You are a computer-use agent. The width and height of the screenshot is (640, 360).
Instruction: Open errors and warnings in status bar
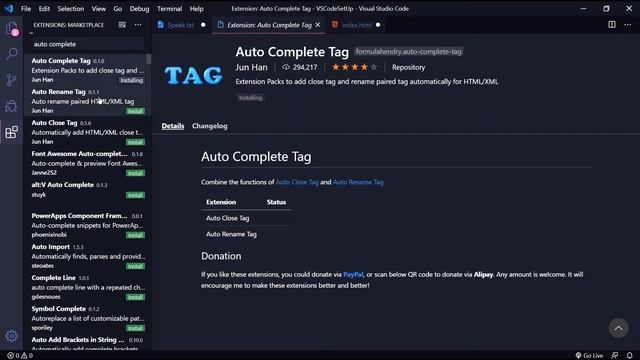coord(20,356)
